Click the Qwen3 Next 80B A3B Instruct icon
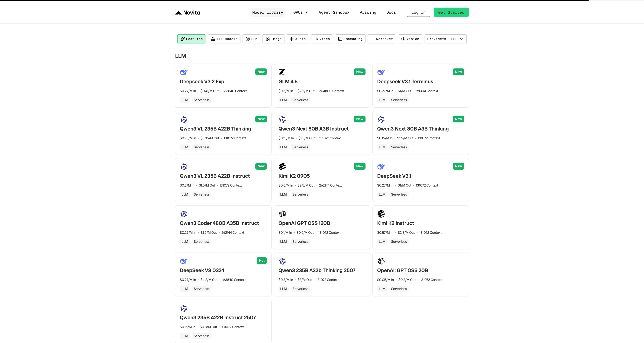The image size is (644, 343). [x=282, y=119]
